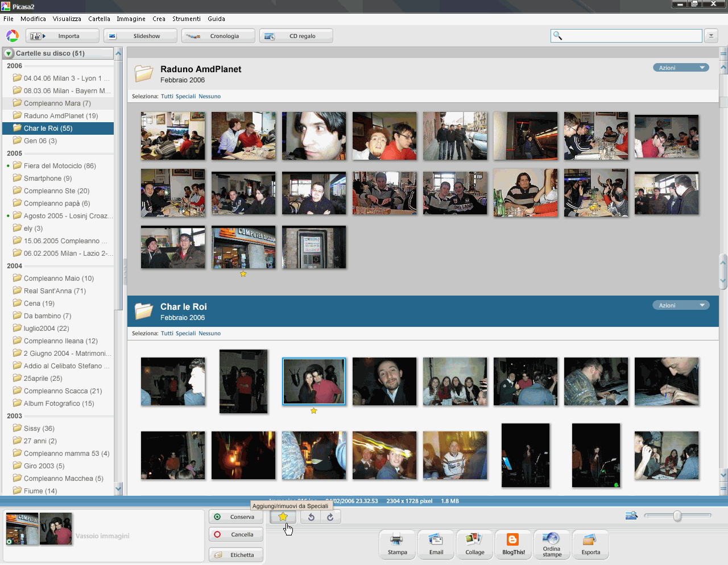The width and height of the screenshot is (728, 565).
Task: Select Tutti photos in Raduno AmdPlanet
Action: [x=167, y=97]
